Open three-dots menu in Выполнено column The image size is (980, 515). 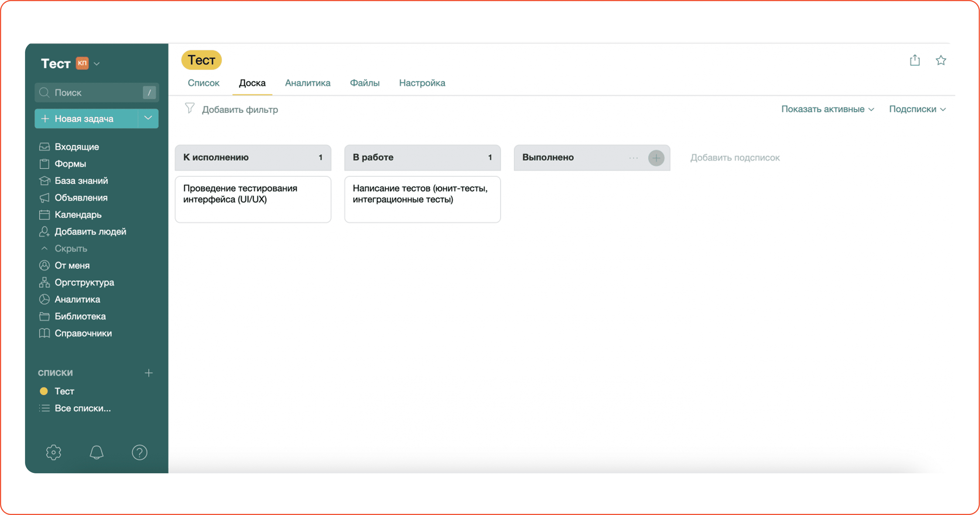pyautogui.click(x=634, y=158)
